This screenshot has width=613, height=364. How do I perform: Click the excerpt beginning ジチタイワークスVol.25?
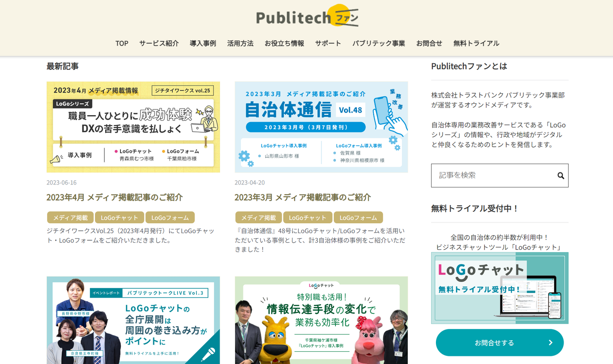click(x=130, y=236)
